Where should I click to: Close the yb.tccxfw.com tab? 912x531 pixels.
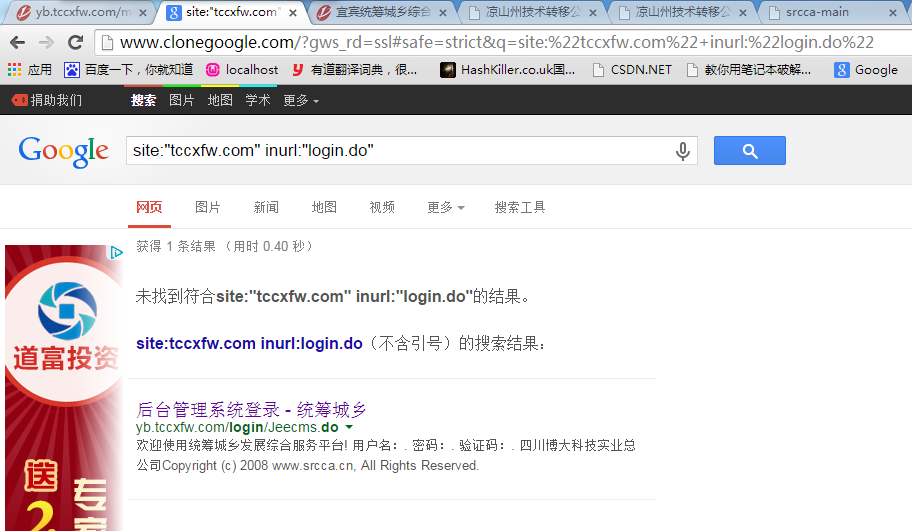[144, 12]
